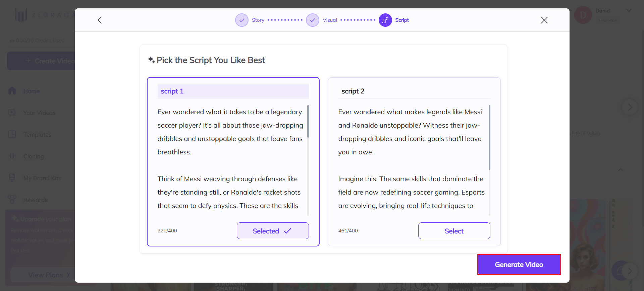Toggle the Selected button for script 1
Viewport: 644px width, 291px height.
pos(272,231)
